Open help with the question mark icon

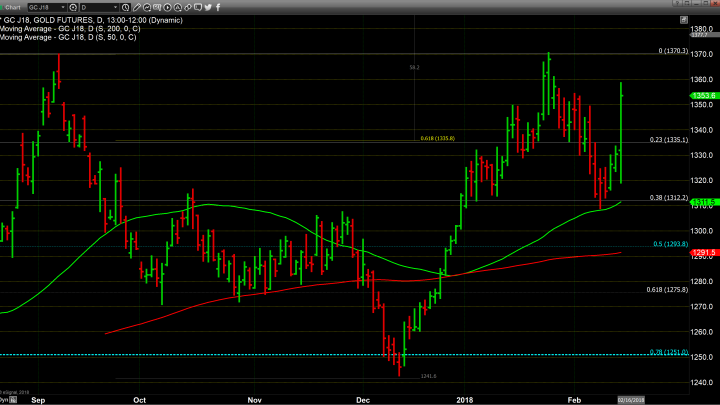676,3
